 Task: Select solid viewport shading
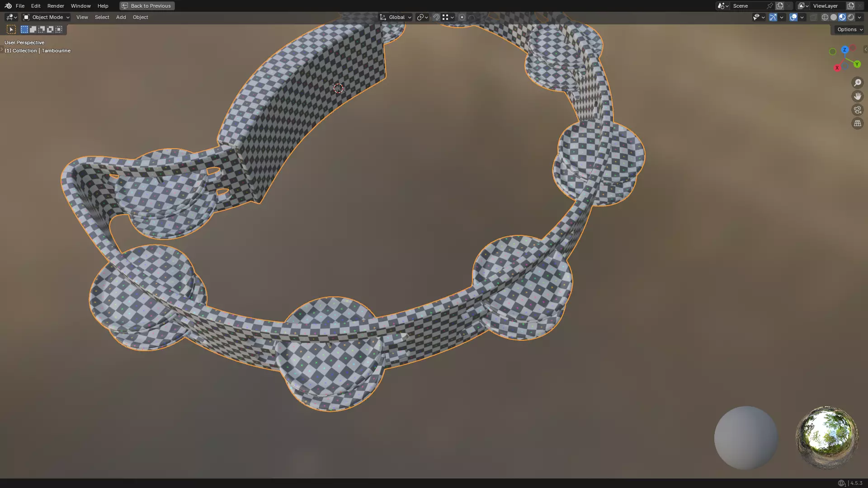coord(834,17)
